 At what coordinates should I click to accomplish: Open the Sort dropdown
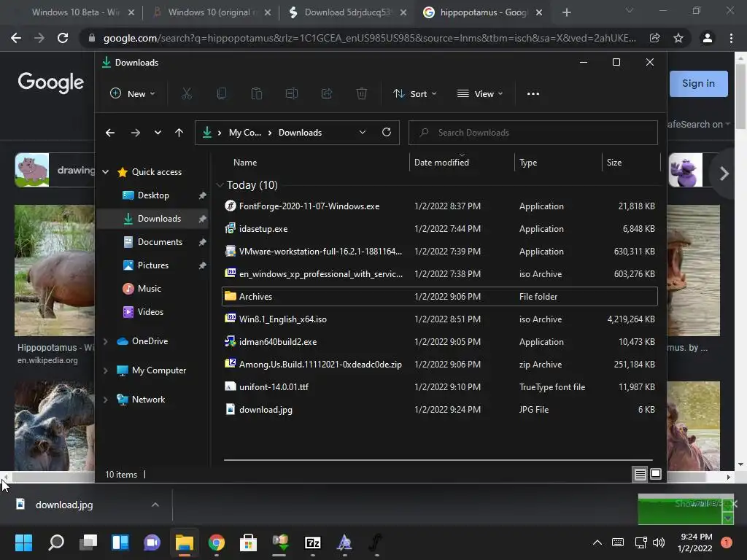414,94
